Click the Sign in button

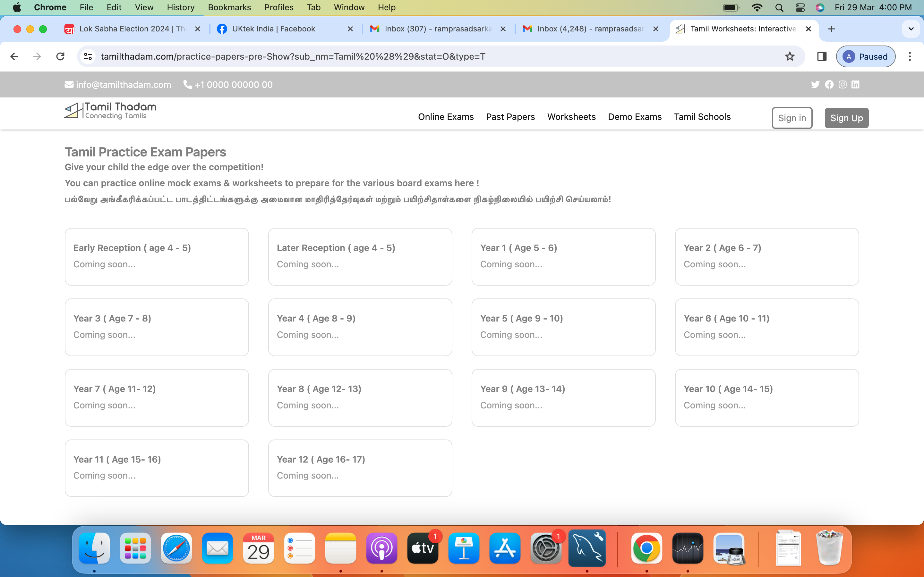click(792, 118)
